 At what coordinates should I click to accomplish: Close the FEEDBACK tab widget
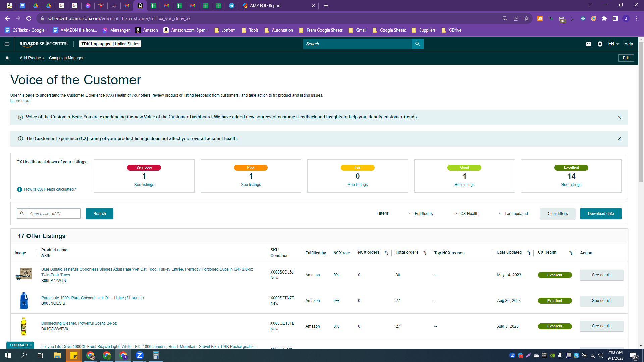[31, 345]
